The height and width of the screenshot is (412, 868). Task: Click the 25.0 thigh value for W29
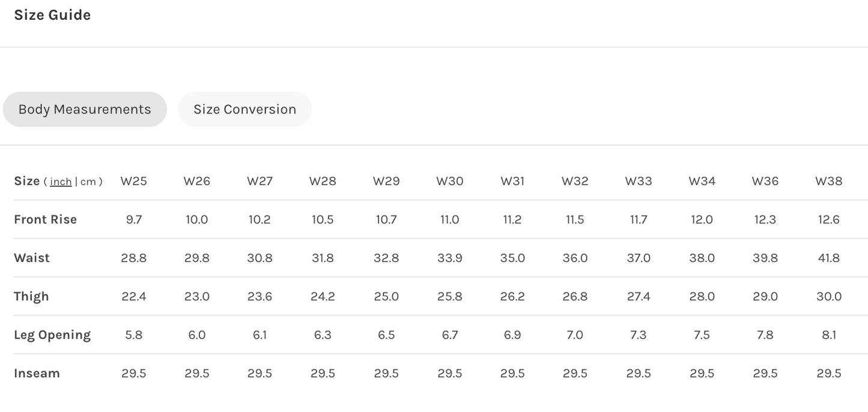(386, 296)
